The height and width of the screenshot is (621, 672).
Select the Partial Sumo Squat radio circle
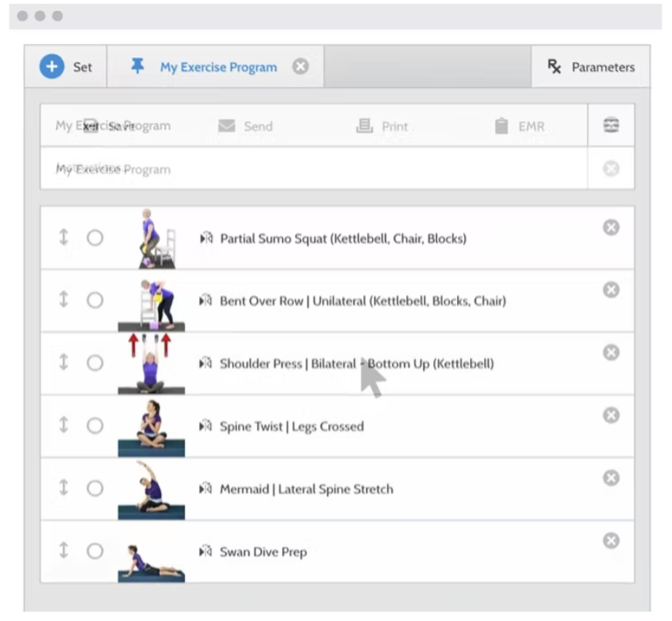[x=95, y=237]
